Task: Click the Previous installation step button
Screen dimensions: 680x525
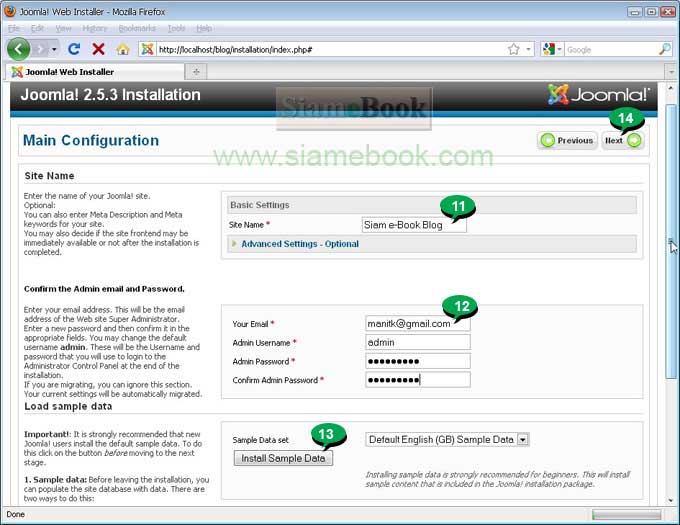Action: pos(568,140)
